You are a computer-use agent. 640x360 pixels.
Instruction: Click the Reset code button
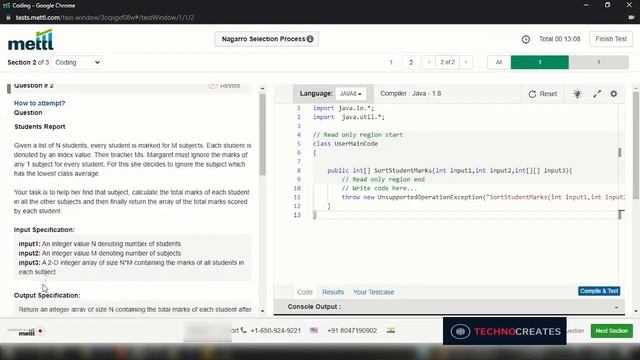pos(543,94)
